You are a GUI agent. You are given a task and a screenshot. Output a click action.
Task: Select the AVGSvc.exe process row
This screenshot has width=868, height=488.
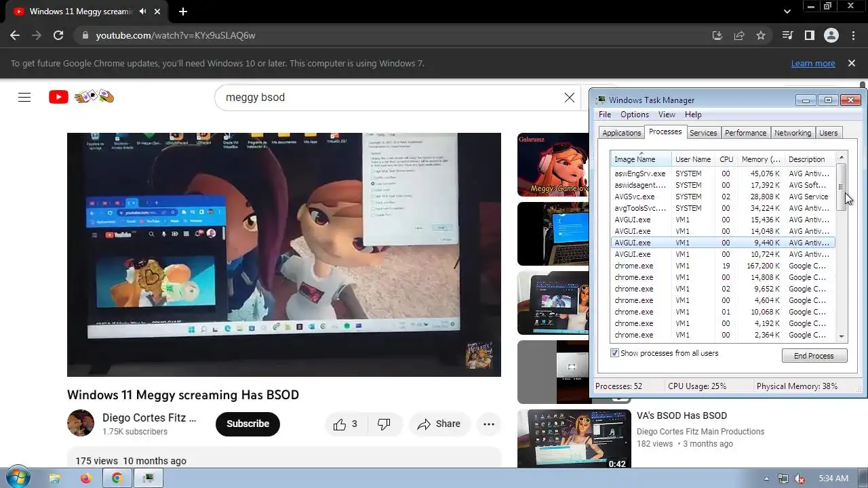[x=722, y=197]
